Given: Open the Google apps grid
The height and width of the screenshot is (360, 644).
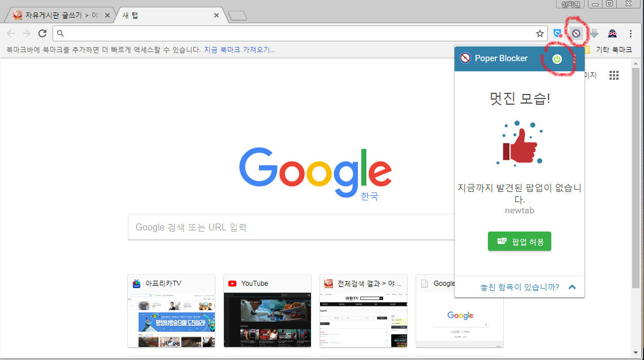Looking at the screenshot, I should 614,75.
